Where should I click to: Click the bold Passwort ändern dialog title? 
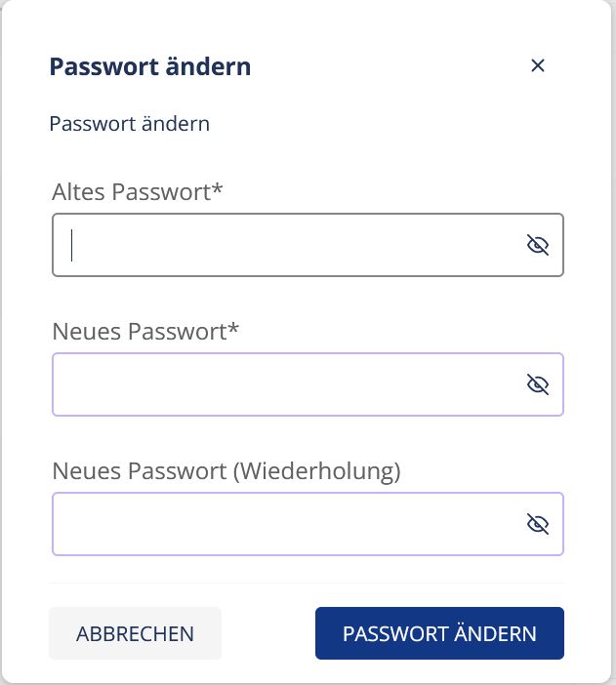point(149,66)
